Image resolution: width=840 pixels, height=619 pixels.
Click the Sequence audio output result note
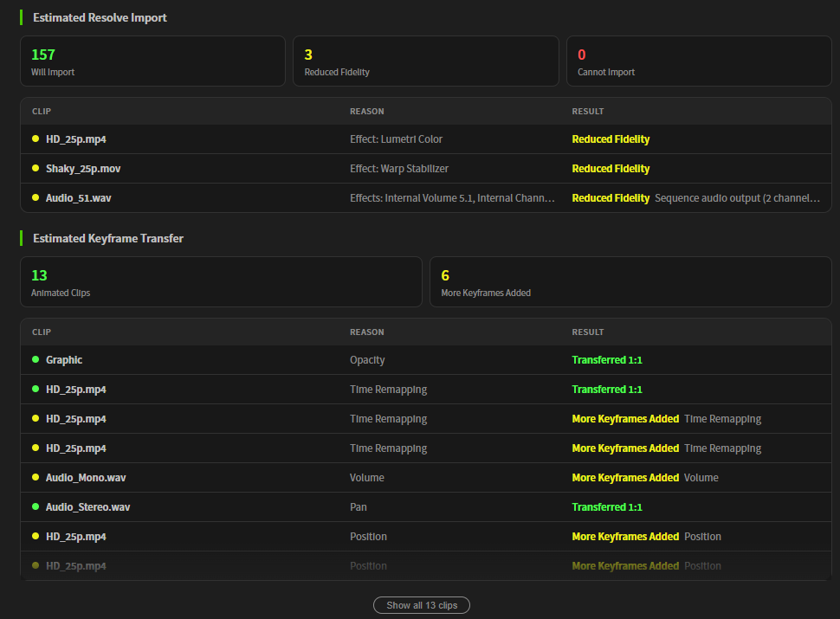[x=737, y=198]
